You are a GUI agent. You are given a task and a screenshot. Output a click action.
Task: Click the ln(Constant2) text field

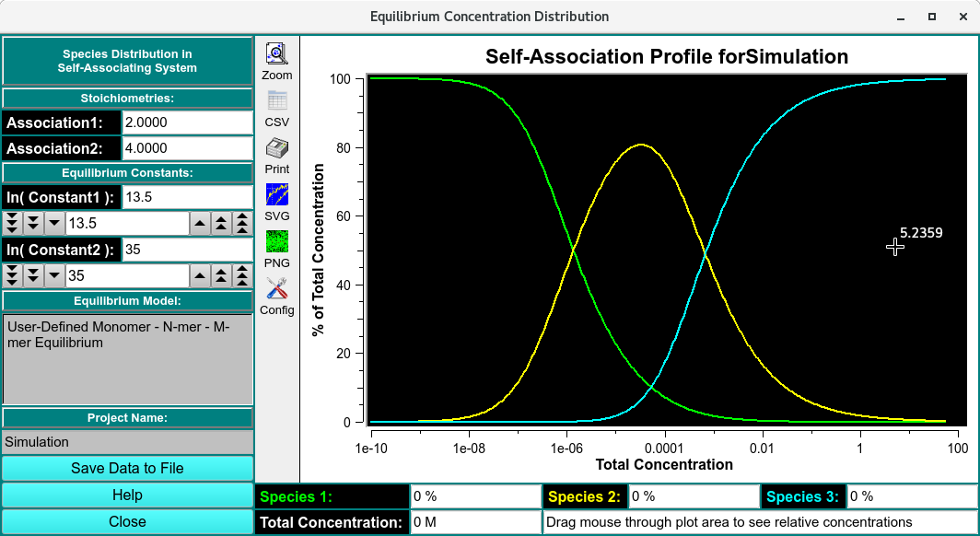click(x=187, y=250)
